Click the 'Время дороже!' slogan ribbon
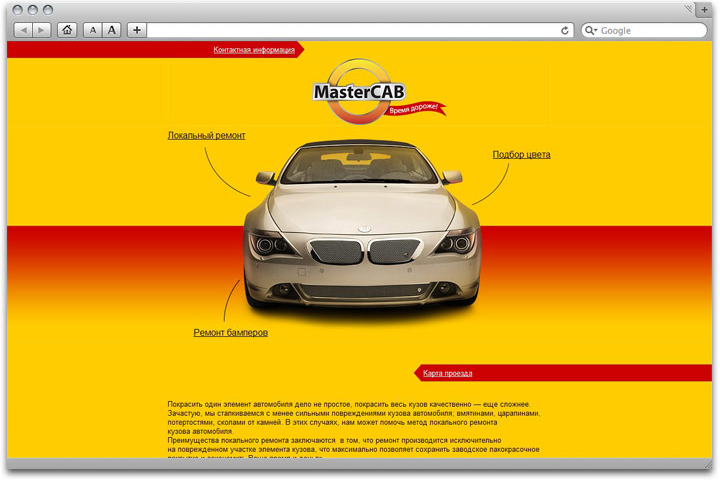This screenshot has height=480, width=720. pos(416,109)
